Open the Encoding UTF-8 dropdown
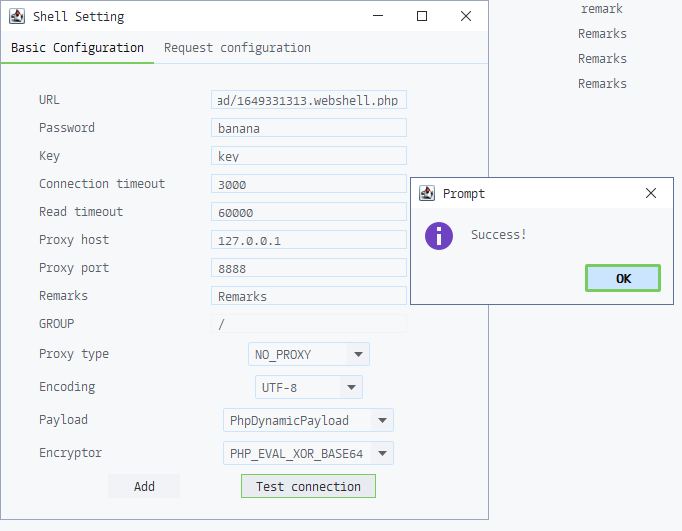The image size is (682, 531). pyautogui.click(x=351, y=387)
